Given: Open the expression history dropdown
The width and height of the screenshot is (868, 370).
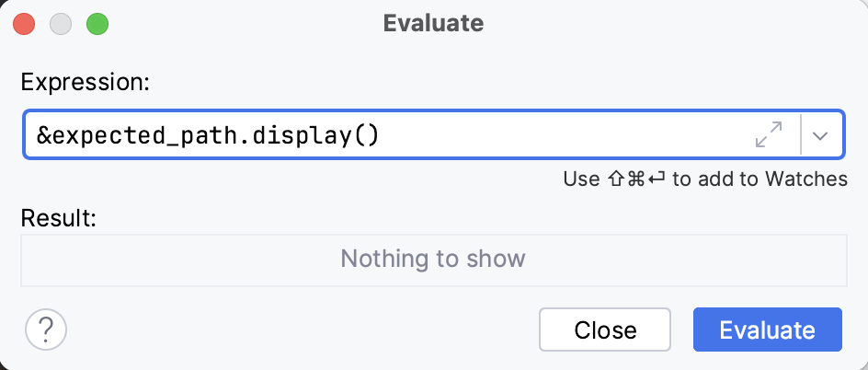Looking at the screenshot, I should click(x=821, y=135).
